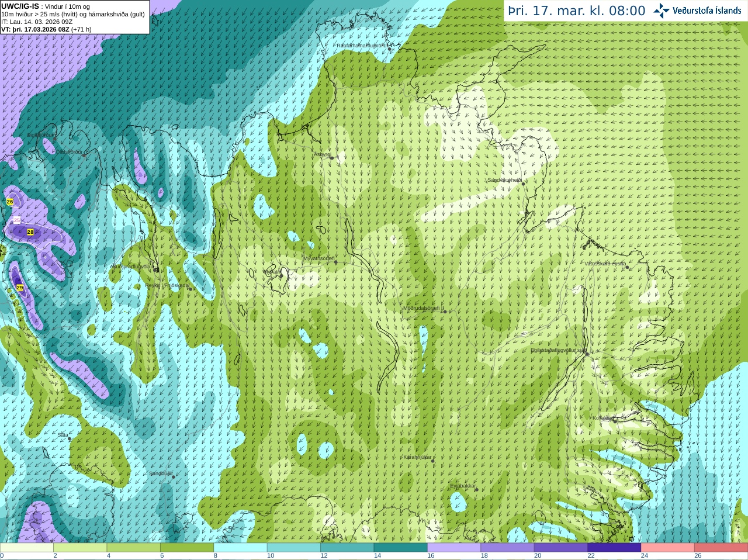The image size is (748, 560).
Task: Click the title line UWC/IG-IS Vindur í 10m
Action: (46, 6)
